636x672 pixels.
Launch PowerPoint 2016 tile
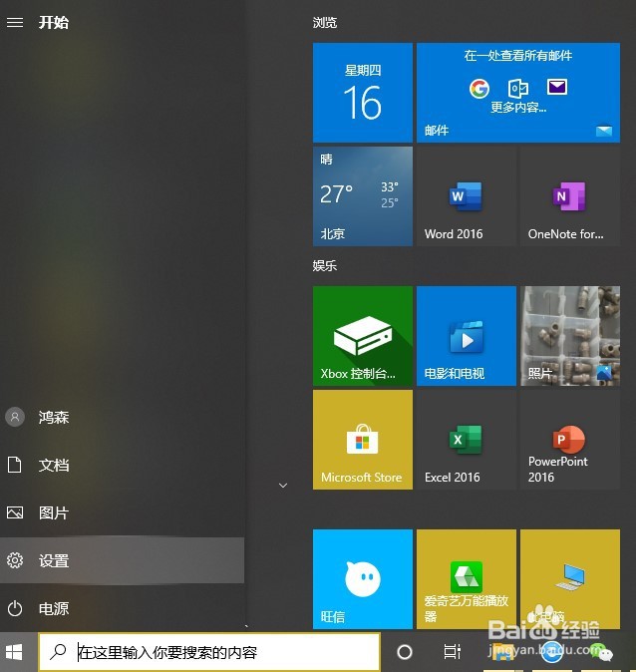point(570,440)
